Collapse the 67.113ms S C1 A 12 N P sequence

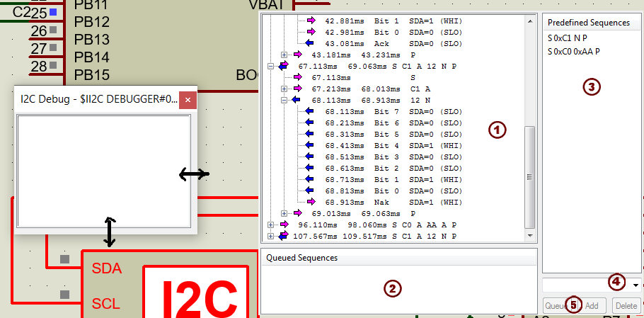[x=270, y=66]
